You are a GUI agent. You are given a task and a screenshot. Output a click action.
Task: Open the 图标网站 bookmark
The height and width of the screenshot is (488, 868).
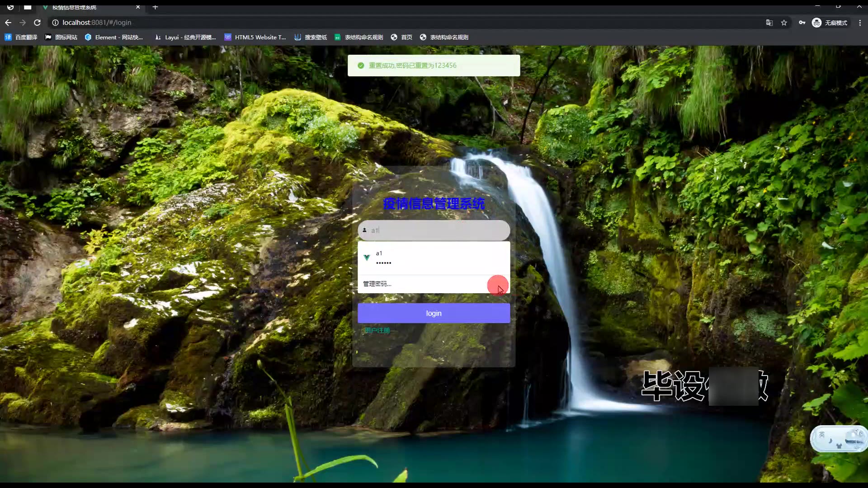[61, 38]
